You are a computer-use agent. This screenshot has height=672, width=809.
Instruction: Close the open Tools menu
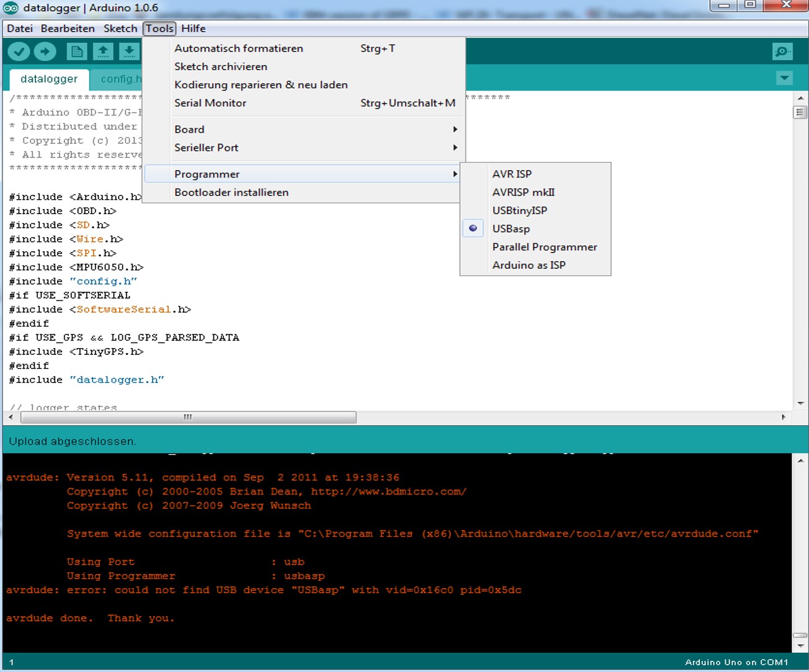tap(159, 29)
